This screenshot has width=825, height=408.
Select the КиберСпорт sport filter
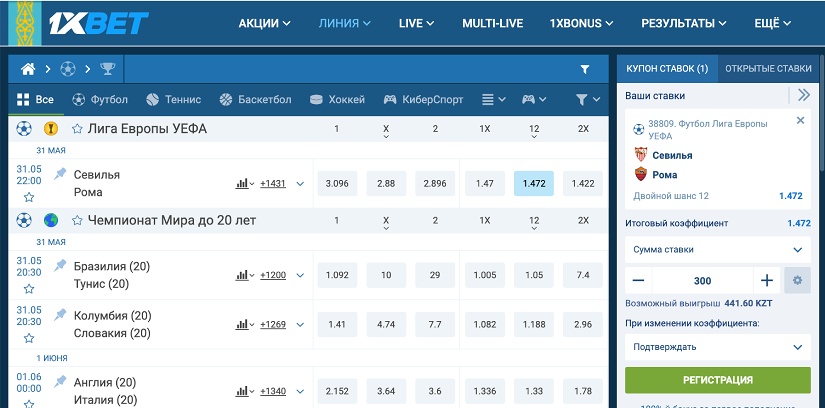(424, 99)
